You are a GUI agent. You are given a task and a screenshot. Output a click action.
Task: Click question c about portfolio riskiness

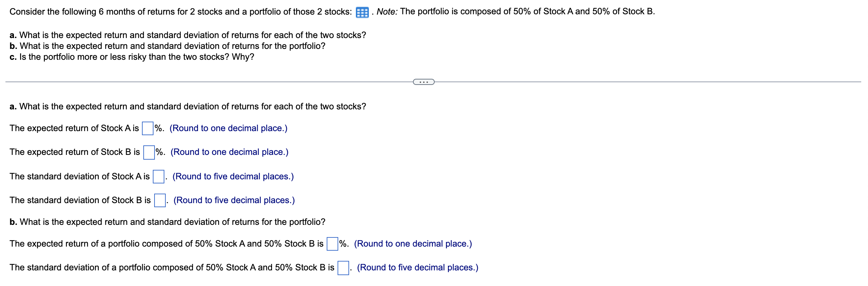pos(132,57)
